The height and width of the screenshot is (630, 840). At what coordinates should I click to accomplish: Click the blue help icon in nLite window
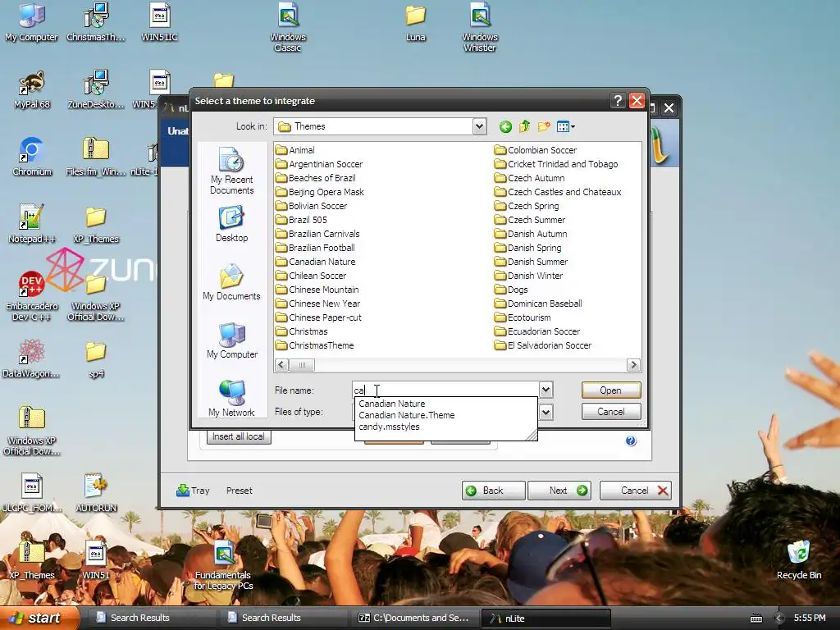631,441
